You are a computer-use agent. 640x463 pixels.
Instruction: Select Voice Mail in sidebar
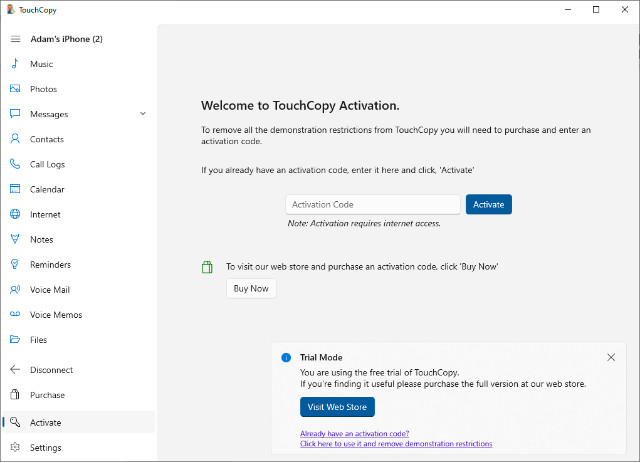point(79,290)
